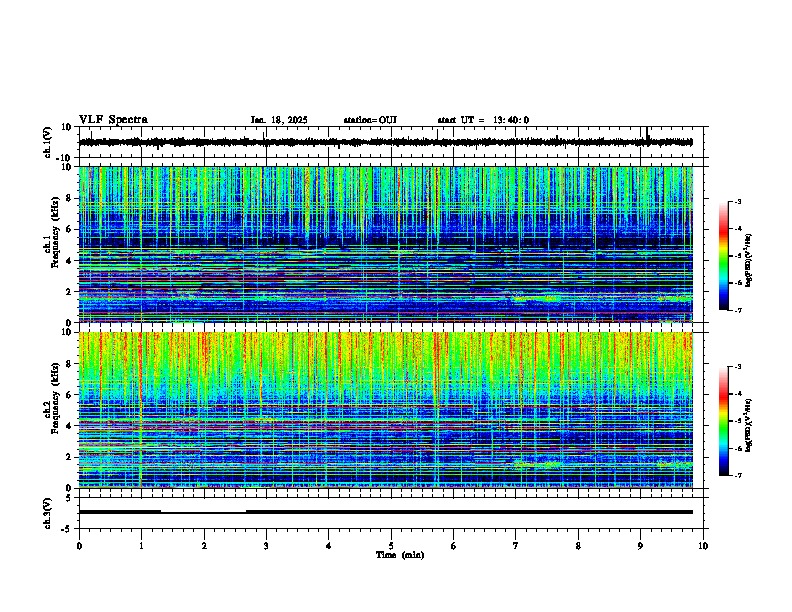Click the date 'Jan. 18, 2025' label
The width and height of the screenshot is (792, 612).
279,120
